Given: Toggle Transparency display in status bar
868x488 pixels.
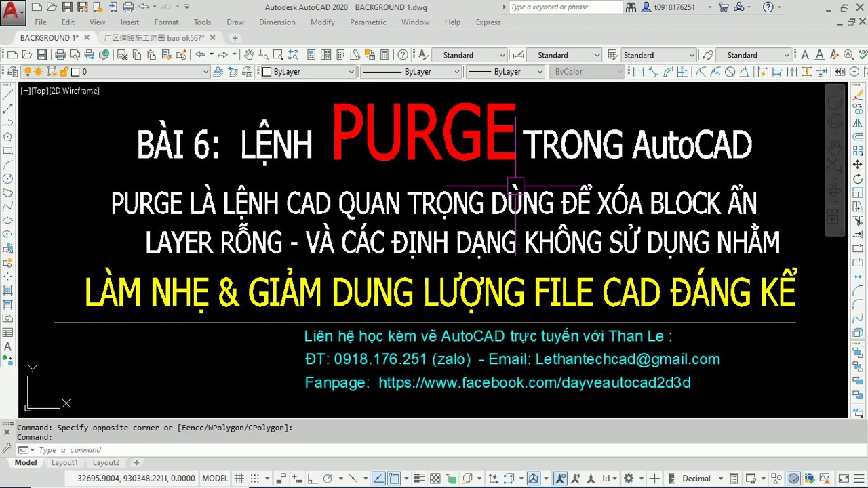Looking at the screenshot, I should 435,479.
